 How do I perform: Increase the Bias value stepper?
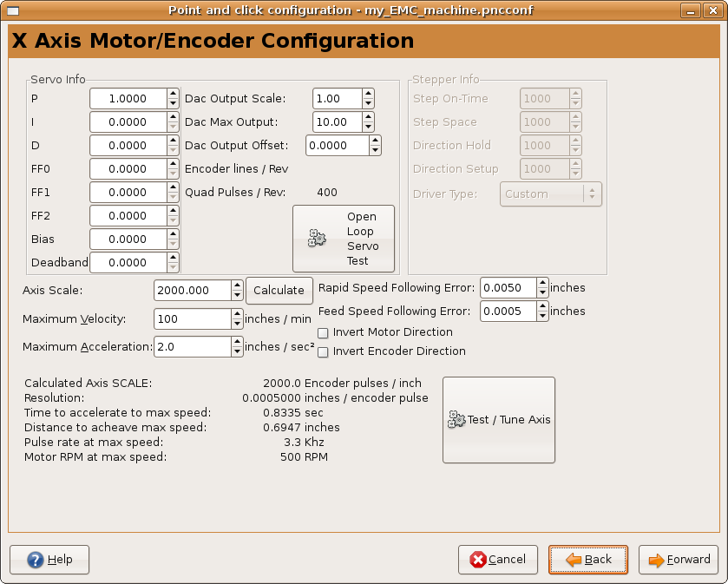pos(174,234)
